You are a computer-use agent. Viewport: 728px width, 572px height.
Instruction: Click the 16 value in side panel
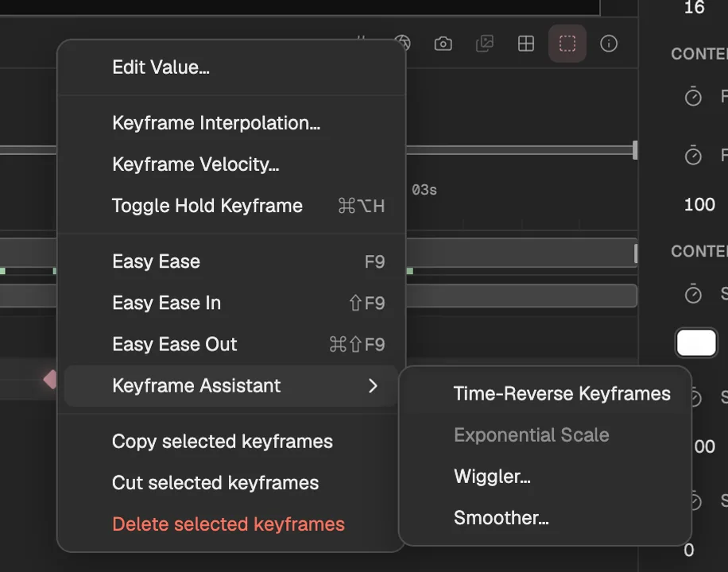pos(694,7)
